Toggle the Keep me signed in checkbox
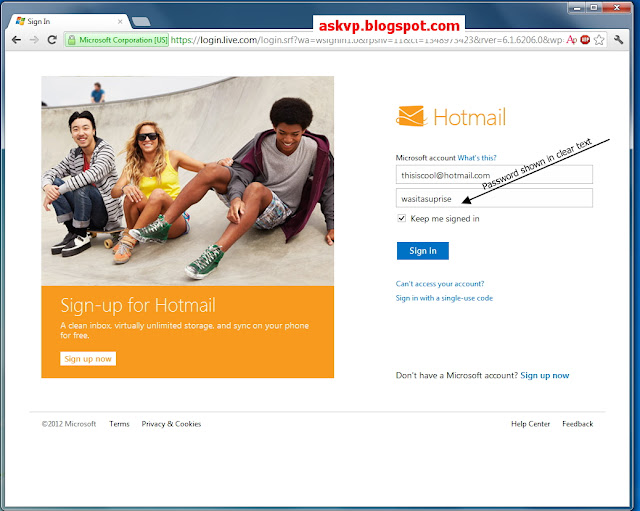Image resolution: width=640 pixels, height=511 pixels. [402, 218]
